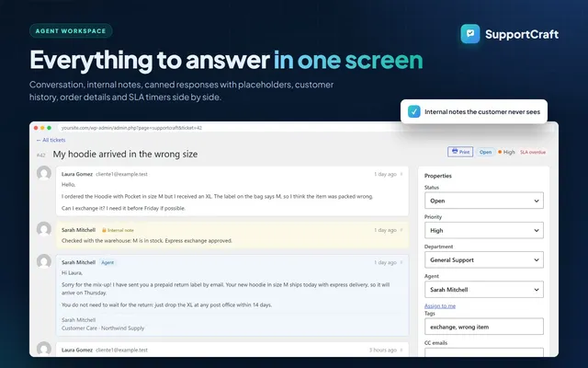Click the signature line Customer Care · Northwind Supply

103,328
